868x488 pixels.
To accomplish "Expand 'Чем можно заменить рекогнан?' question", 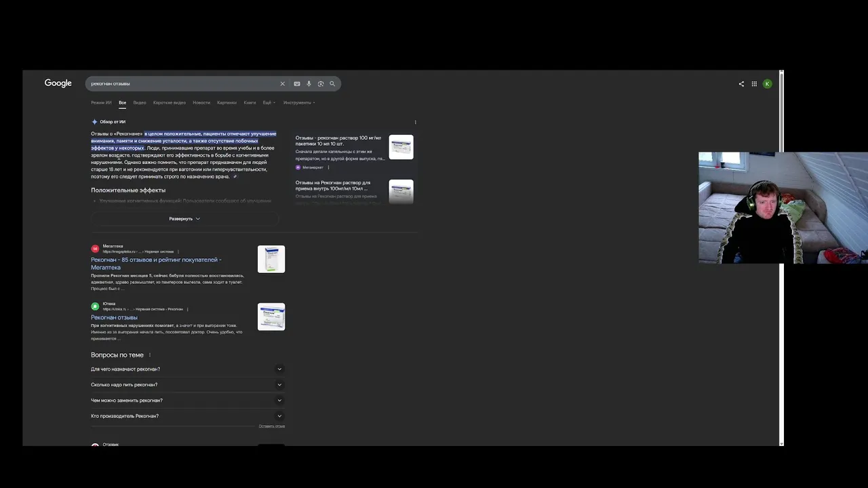I will click(x=187, y=401).
